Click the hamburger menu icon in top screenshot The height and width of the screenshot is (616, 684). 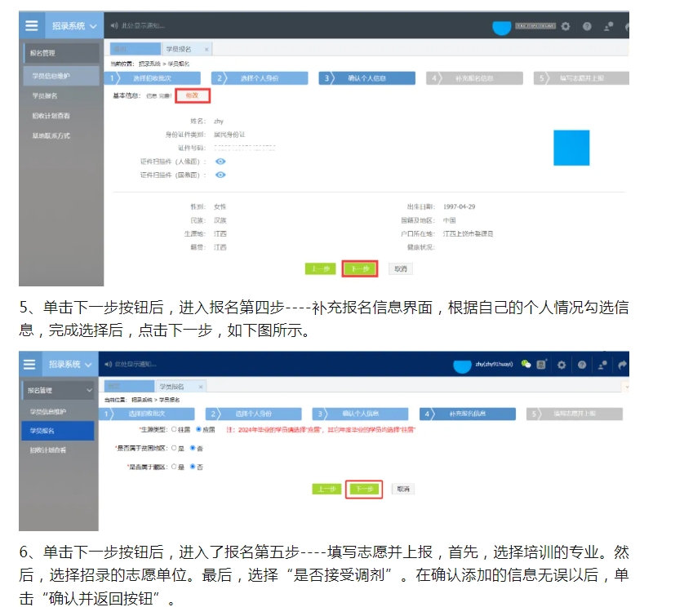pyautogui.click(x=31, y=25)
